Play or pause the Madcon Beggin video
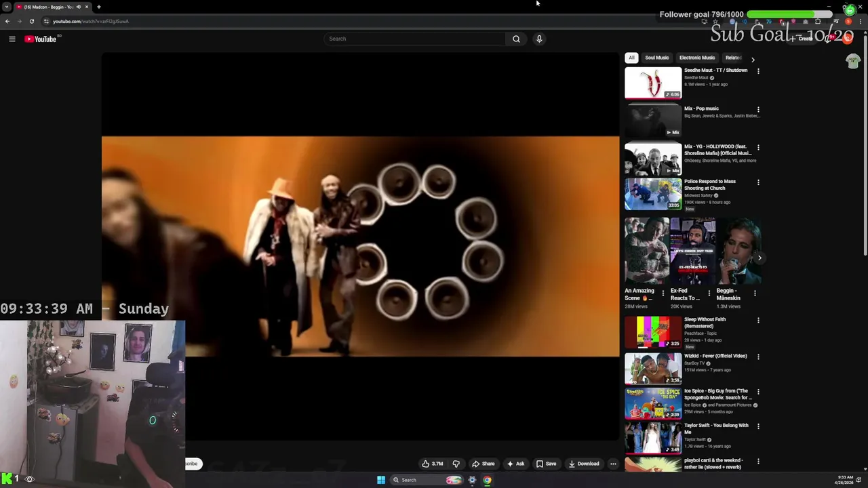868x488 pixels. (360, 247)
